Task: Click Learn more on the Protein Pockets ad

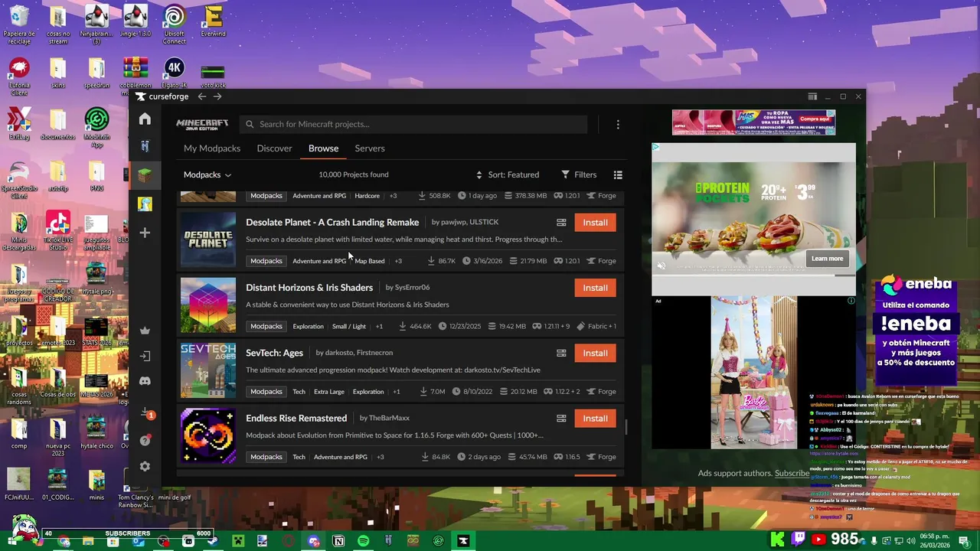Action: (827, 259)
